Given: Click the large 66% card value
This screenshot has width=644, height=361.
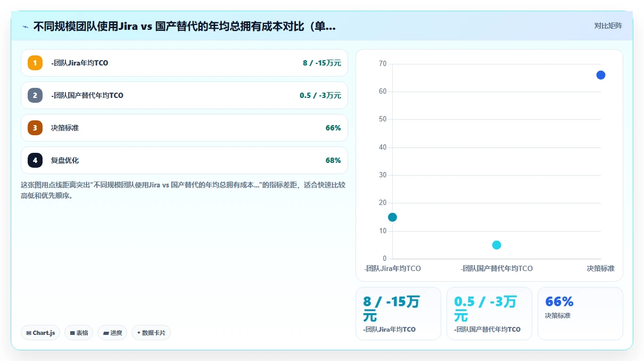Looking at the screenshot, I should (x=559, y=302).
